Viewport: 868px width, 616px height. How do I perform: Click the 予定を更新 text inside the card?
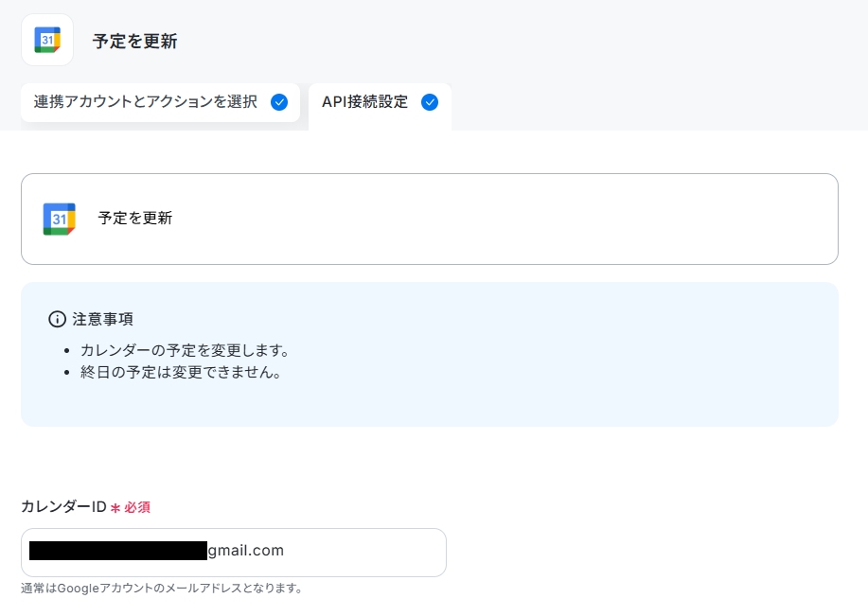pos(135,218)
